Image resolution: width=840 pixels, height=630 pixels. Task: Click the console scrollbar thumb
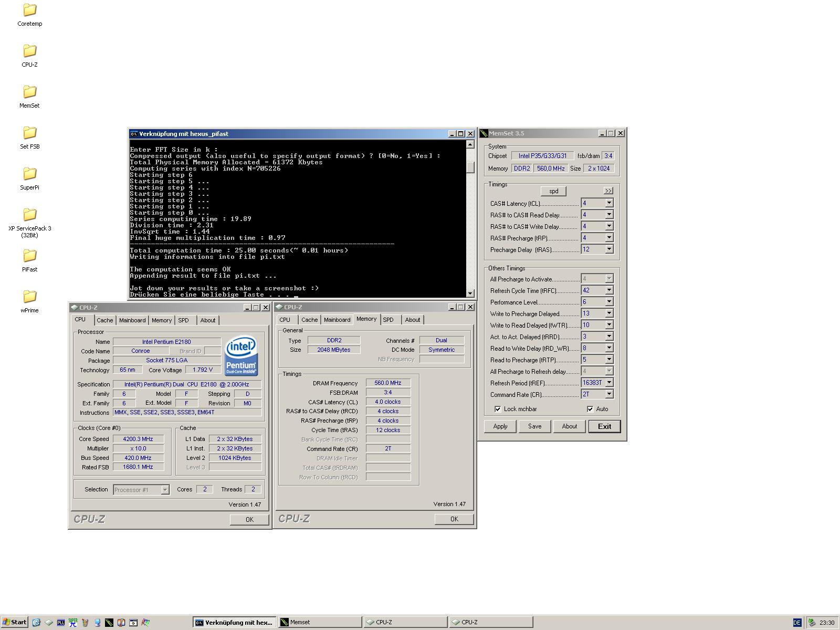(470, 167)
